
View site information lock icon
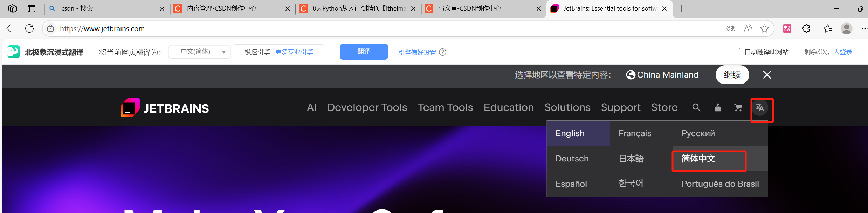click(50, 28)
